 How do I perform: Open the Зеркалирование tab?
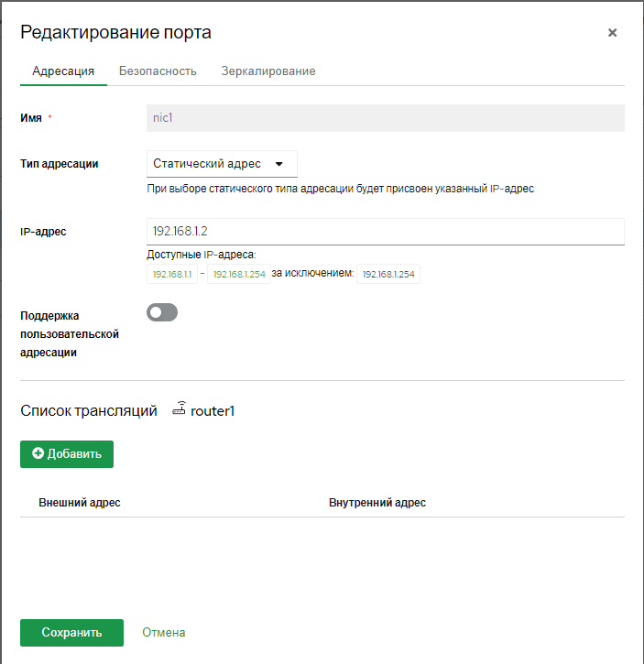268,71
